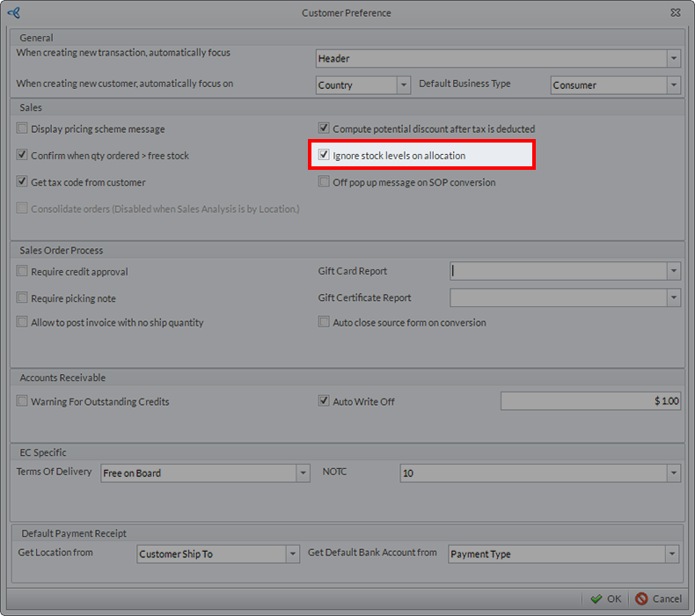Image resolution: width=695 pixels, height=616 pixels.
Task: Tick Warning For Outstanding Credits
Action: (23, 401)
